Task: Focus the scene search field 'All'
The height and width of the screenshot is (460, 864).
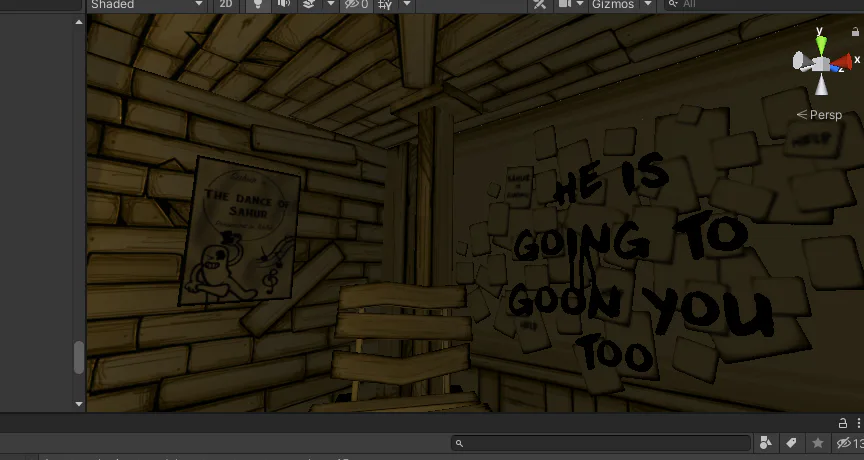Action: pyautogui.click(x=766, y=4)
